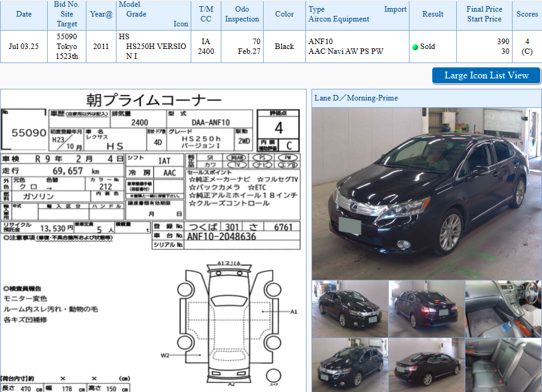Select the ANF10 AAC Navi equipment cell

[357, 47]
